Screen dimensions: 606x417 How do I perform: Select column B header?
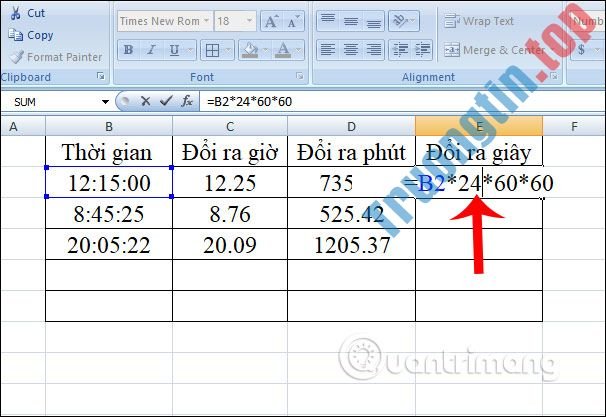(109, 126)
